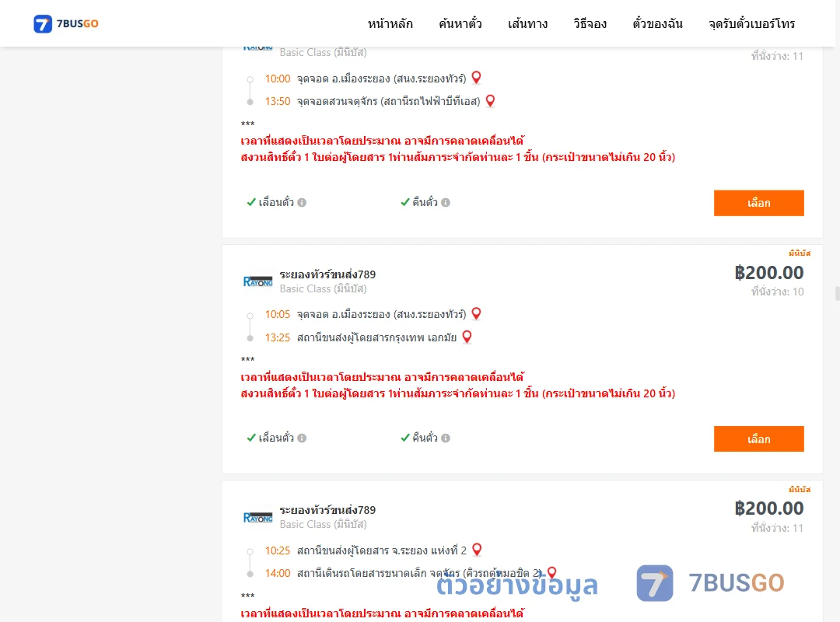
Task: Show info icon beside first เลื่อนตั๋ว
Action: (x=302, y=202)
